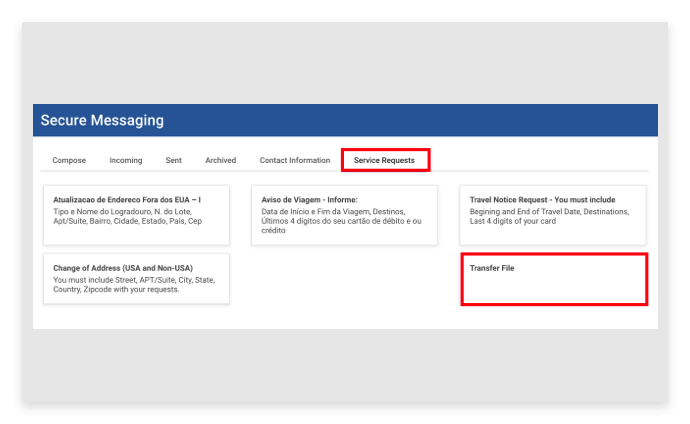690x424 pixels.
Task: Open the Contact Information tab
Action: [294, 160]
